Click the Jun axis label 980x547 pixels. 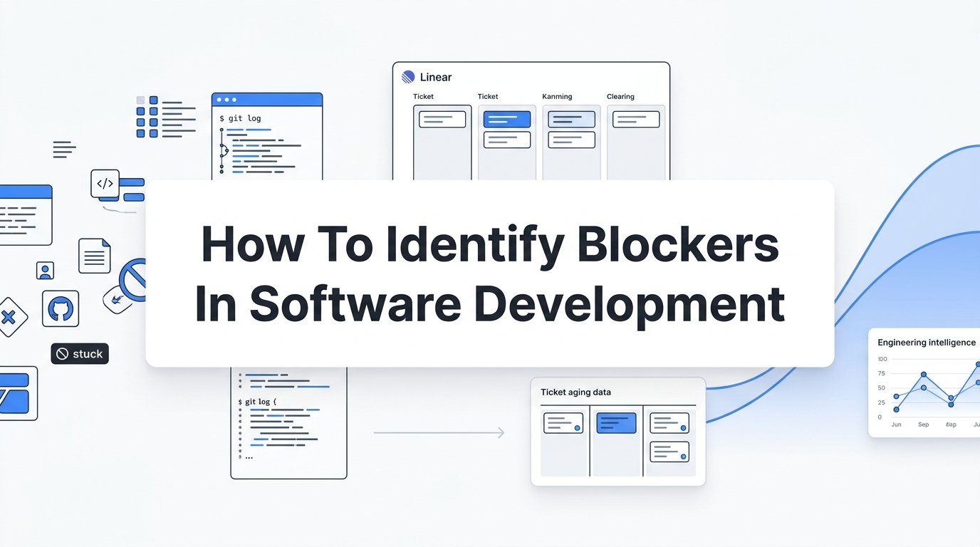tap(896, 424)
